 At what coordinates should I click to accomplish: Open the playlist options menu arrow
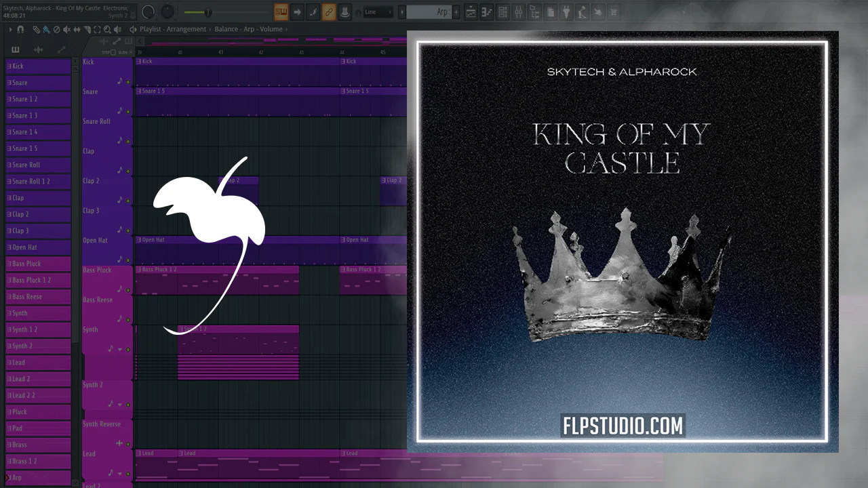(x=10, y=30)
